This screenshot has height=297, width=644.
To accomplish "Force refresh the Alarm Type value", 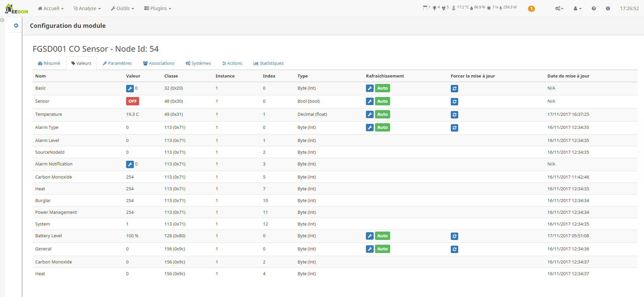I will 454,128.
